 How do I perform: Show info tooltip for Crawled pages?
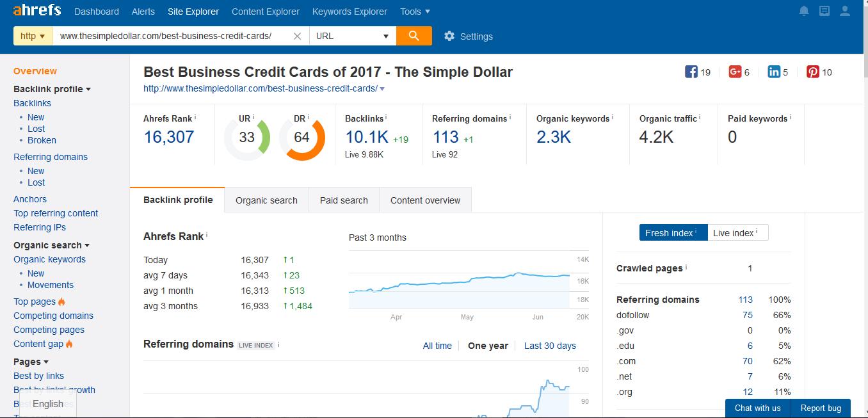(686, 267)
